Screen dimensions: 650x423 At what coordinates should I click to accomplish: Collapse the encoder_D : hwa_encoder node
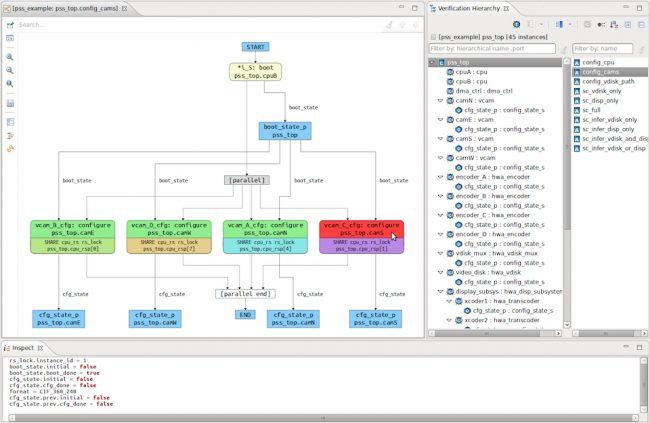pos(441,234)
